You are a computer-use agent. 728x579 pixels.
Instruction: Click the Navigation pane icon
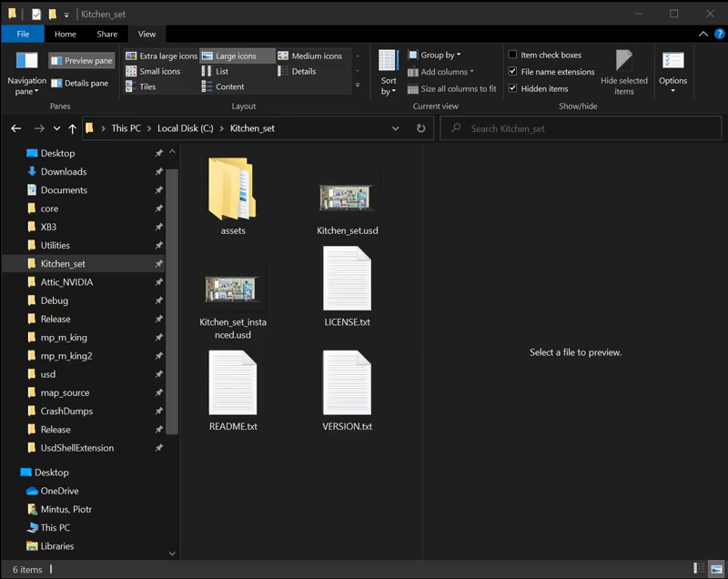[26, 62]
